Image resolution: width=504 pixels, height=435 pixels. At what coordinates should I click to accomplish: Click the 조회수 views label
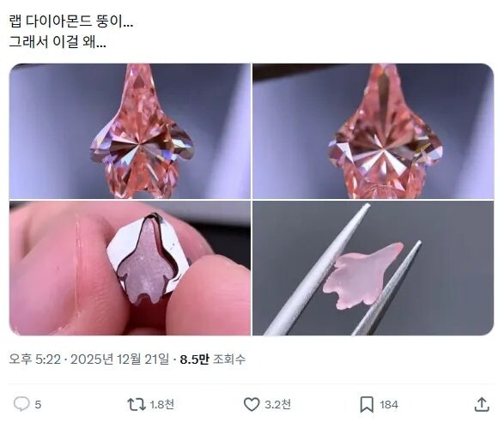pos(229,359)
